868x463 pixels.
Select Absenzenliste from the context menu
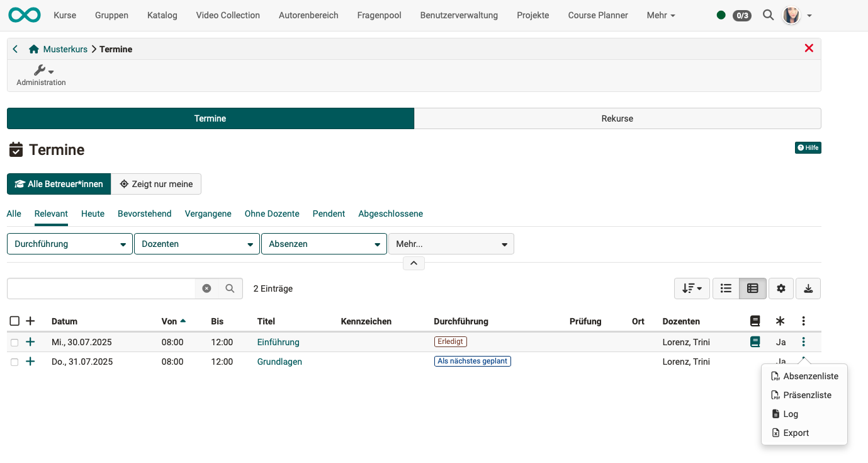pos(809,375)
